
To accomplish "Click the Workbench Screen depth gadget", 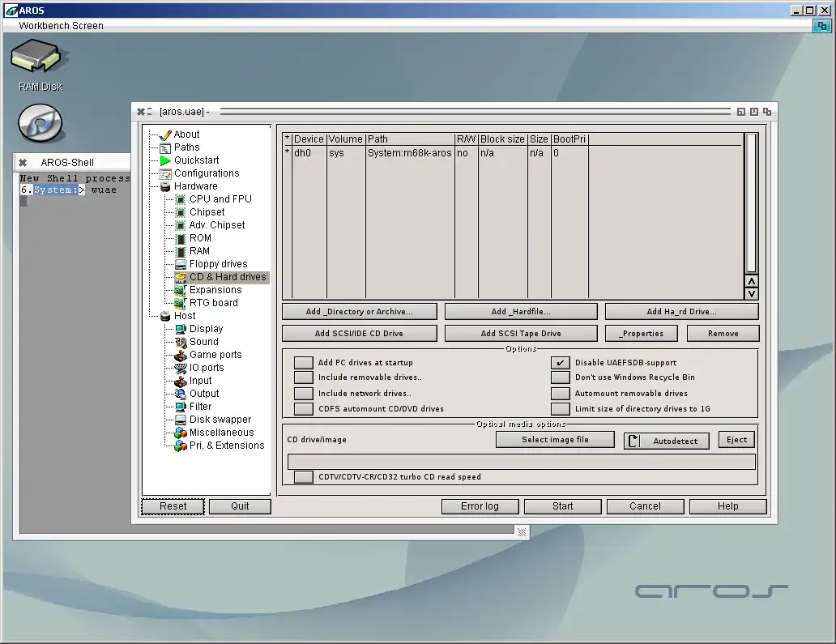I will pos(821,26).
